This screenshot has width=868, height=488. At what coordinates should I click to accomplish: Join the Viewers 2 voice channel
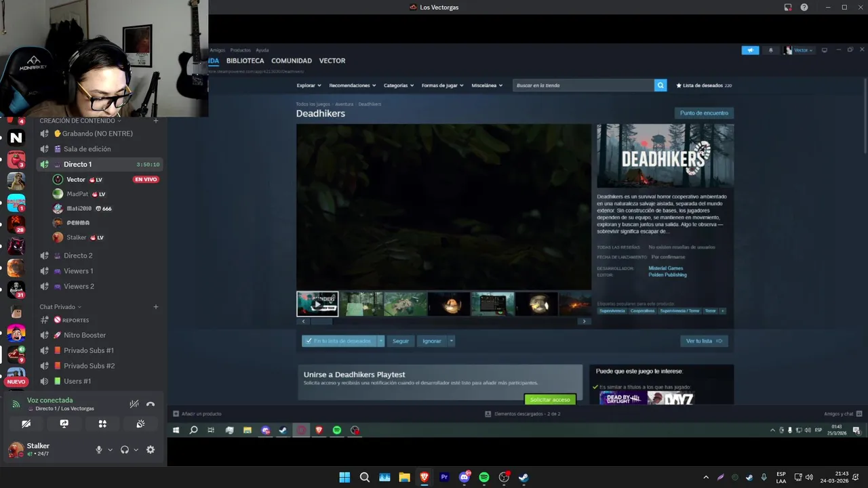click(x=100, y=286)
